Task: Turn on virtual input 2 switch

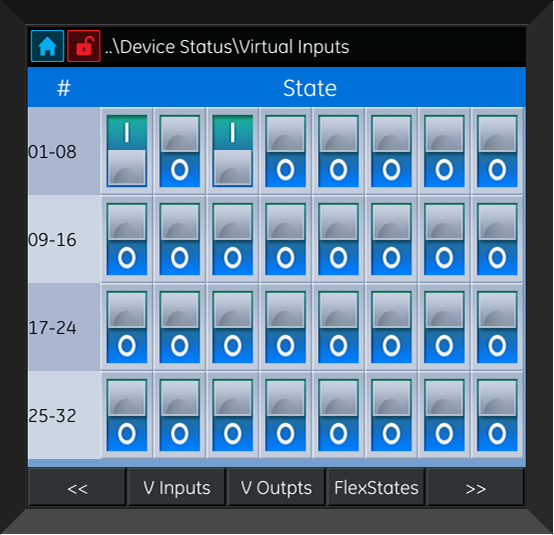Action: click(x=180, y=151)
